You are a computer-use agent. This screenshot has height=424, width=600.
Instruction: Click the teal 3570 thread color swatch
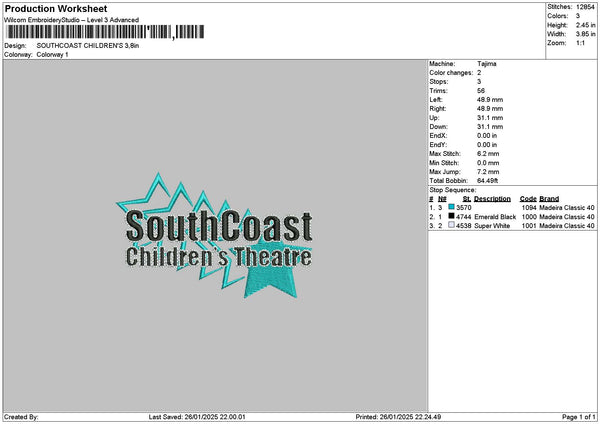pyautogui.click(x=452, y=207)
